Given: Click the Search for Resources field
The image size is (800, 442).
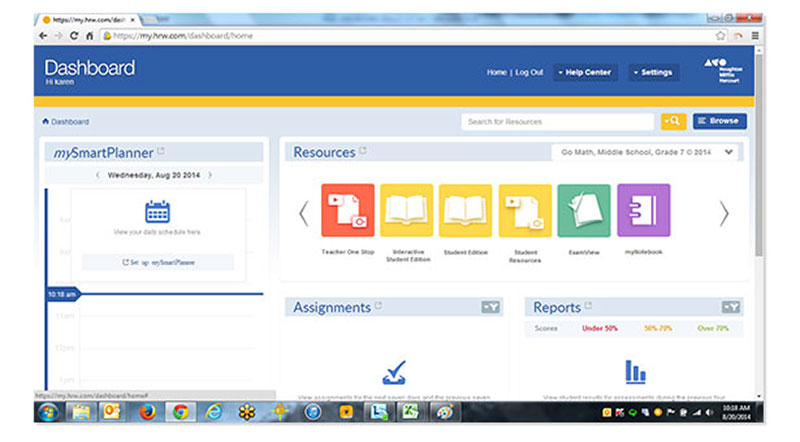Looking at the screenshot, I should (557, 121).
